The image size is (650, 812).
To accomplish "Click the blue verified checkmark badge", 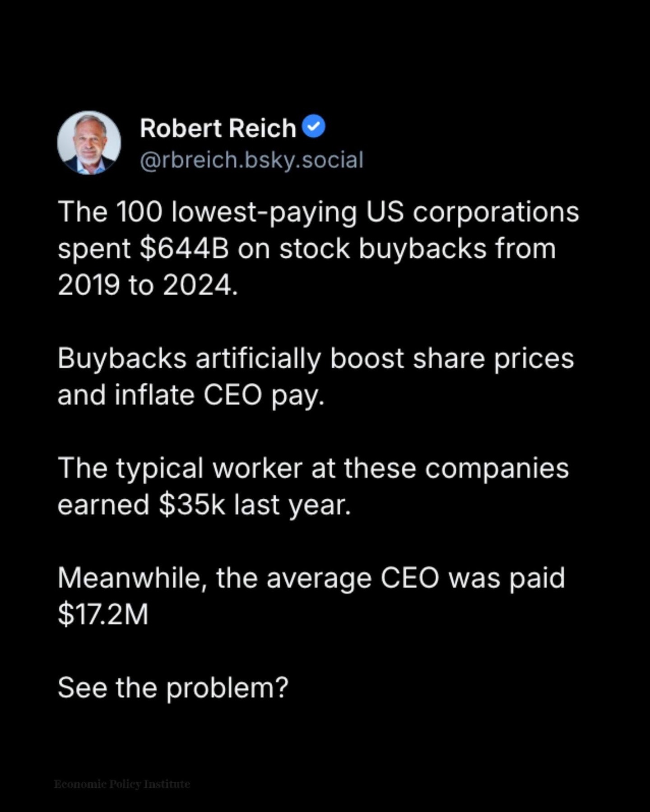I will point(313,126).
